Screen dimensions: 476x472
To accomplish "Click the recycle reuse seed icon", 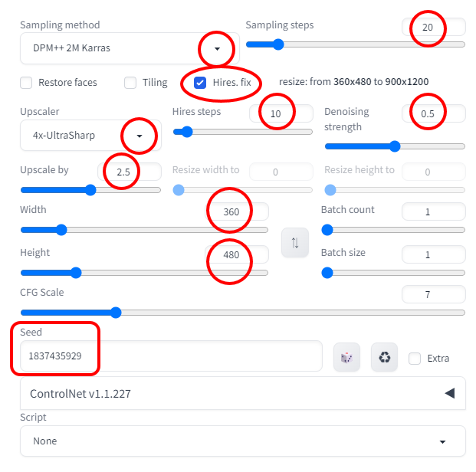I will [x=384, y=358].
